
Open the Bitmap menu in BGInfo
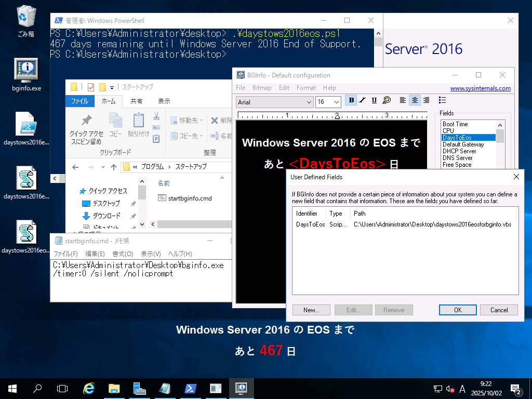[x=262, y=88]
